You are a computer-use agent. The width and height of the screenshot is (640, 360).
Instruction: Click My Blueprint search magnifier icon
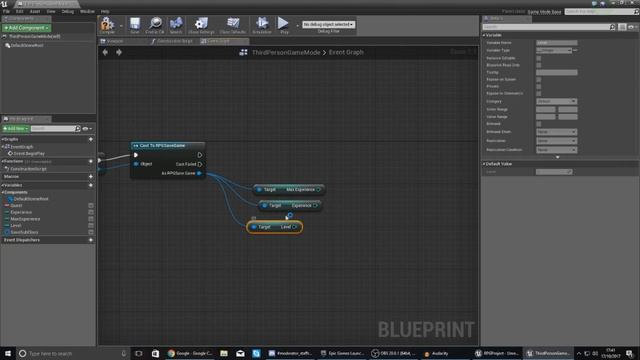(x=78, y=129)
